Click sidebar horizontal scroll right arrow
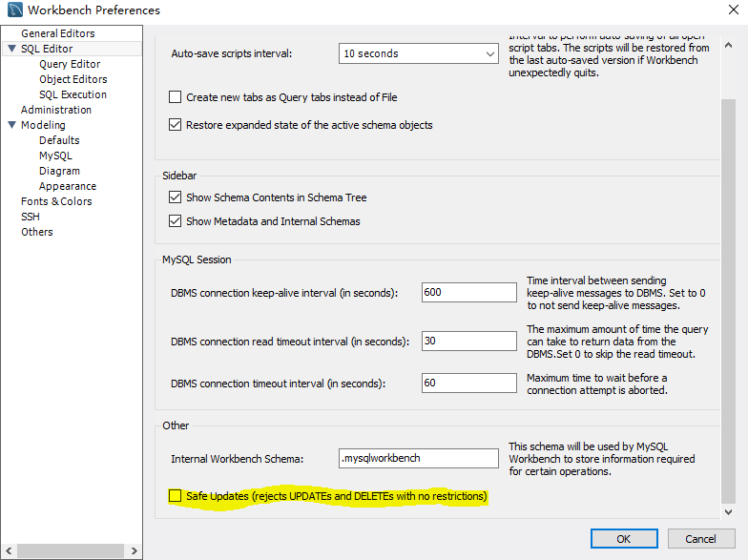Screen dimensions: 748x560 click(134, 551)
